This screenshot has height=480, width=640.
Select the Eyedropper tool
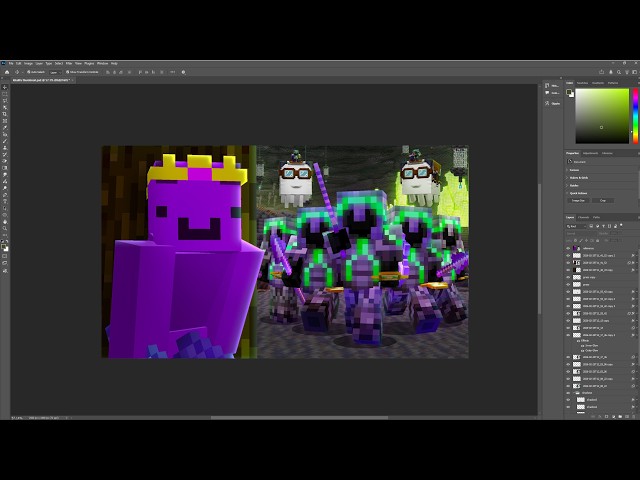click(x=5, y=127)
